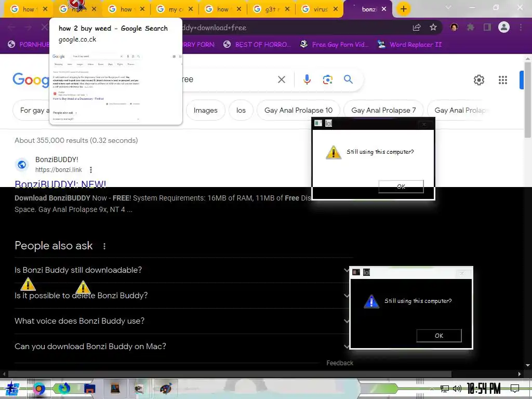Click the https://bonzi.link site address
This screenshot has height=399, width=532.
(59, 170)
